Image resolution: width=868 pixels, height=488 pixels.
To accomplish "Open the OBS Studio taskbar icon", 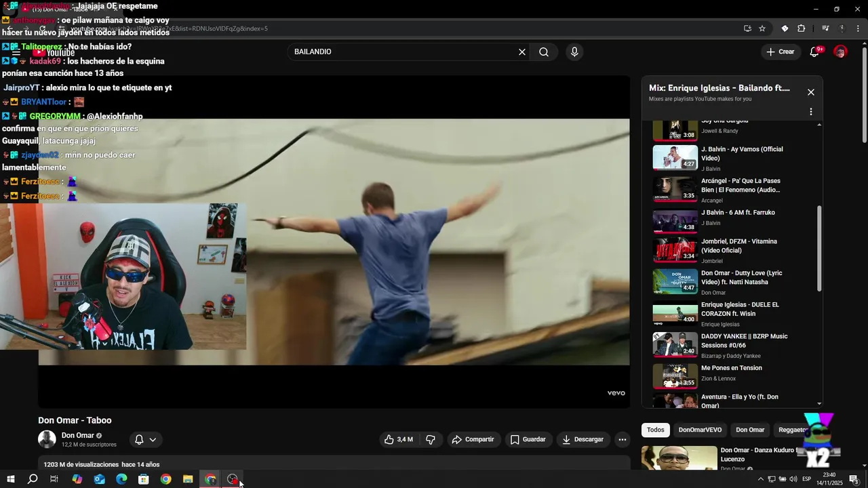I will [233, 479].
